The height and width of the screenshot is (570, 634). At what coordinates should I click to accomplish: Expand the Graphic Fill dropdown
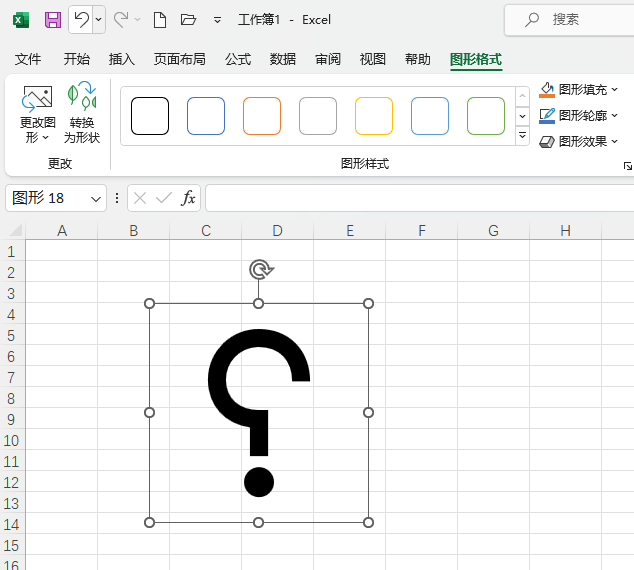614,89
